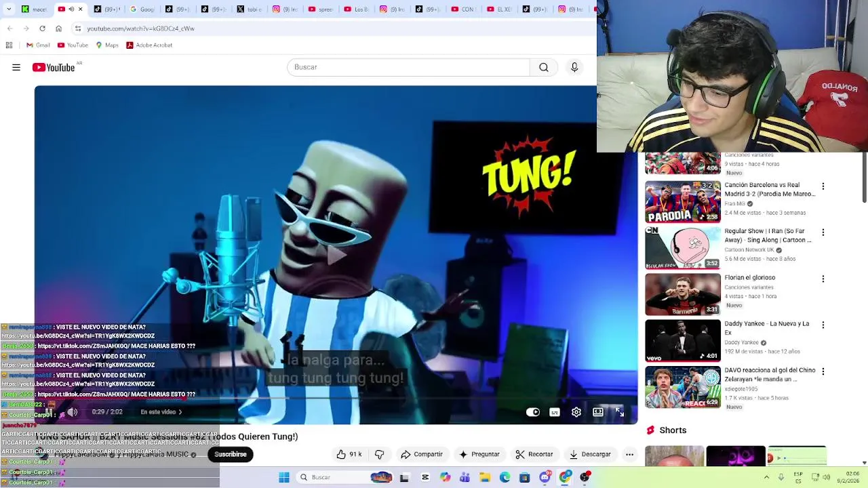Like the video (91 k)
The image size is (868, 488).
pyautogui.click(x=349, y=454)
